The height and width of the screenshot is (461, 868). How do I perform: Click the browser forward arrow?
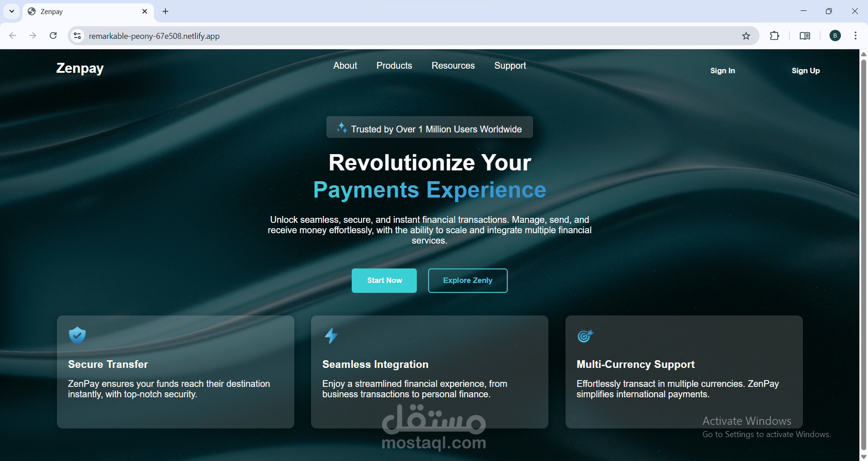point(33,36)
